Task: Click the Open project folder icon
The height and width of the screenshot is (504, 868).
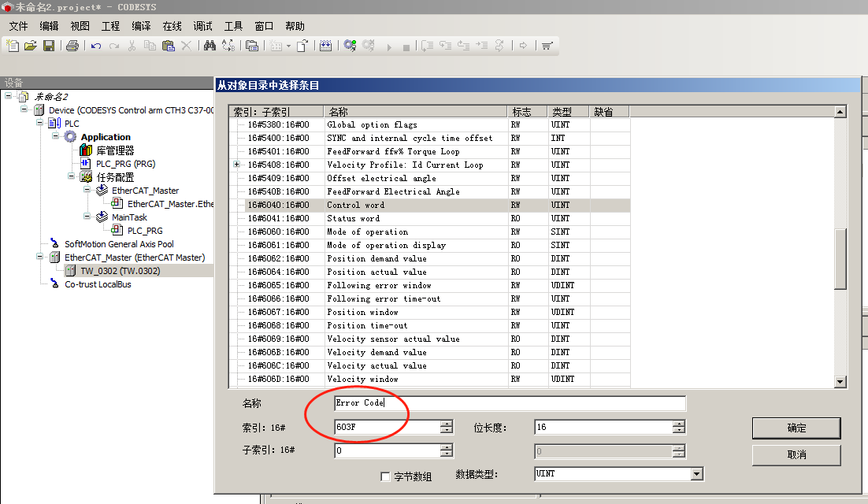Action: pyautogui.click(x=31, y=46)
